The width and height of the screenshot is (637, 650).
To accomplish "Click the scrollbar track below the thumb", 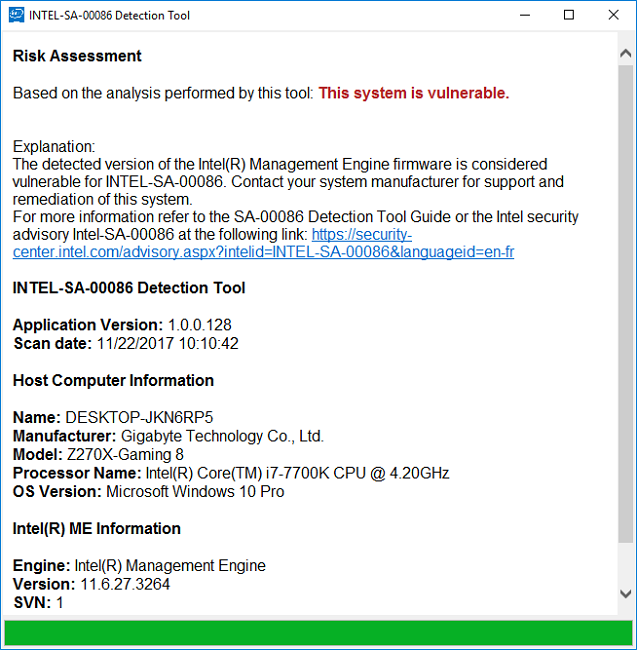I will 626,563.
